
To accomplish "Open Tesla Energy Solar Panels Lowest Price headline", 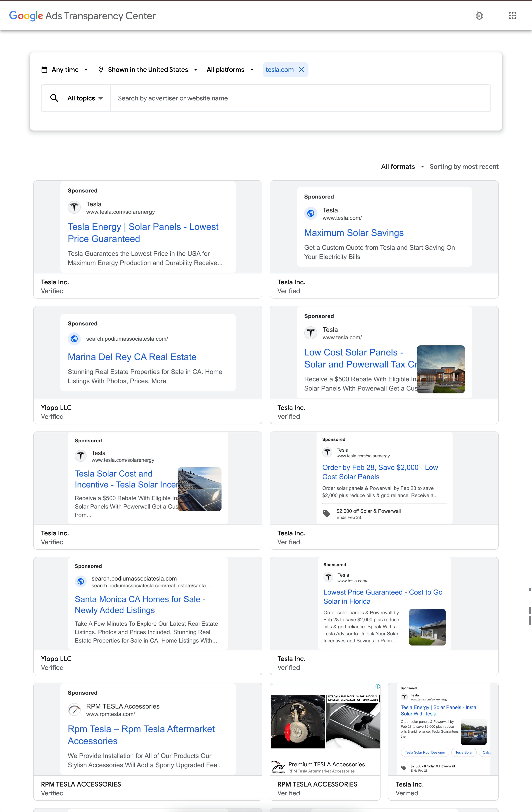I will (x=143, y=233).
